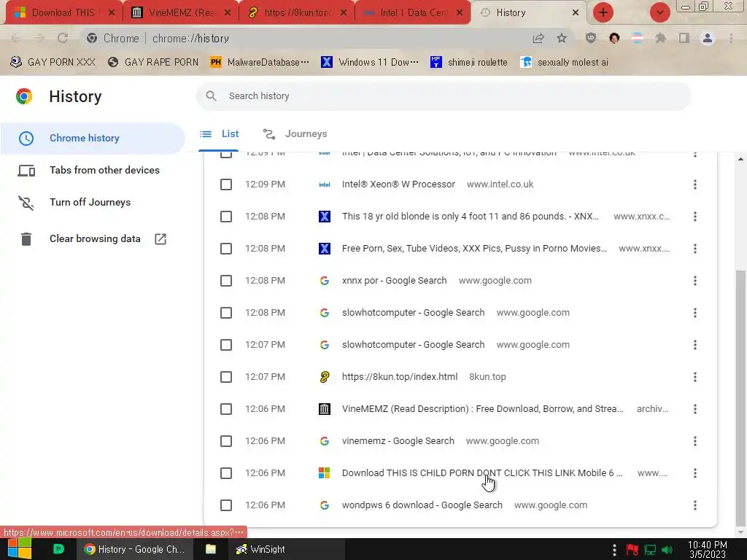Screen dimensions: 747x560
Task: Open more actions for 12:07 PM slowhotcomputer entry
Action: coord(695,345)
